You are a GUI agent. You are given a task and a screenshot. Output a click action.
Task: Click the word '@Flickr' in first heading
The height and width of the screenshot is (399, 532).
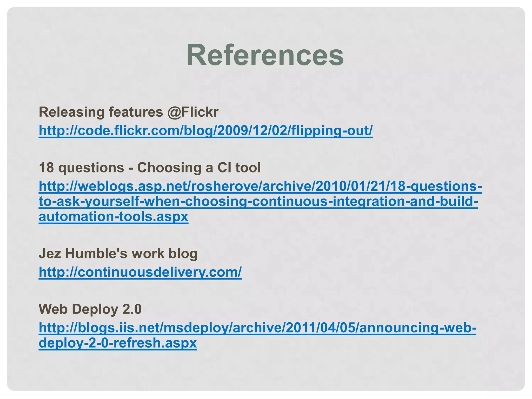tap(193, 112)
